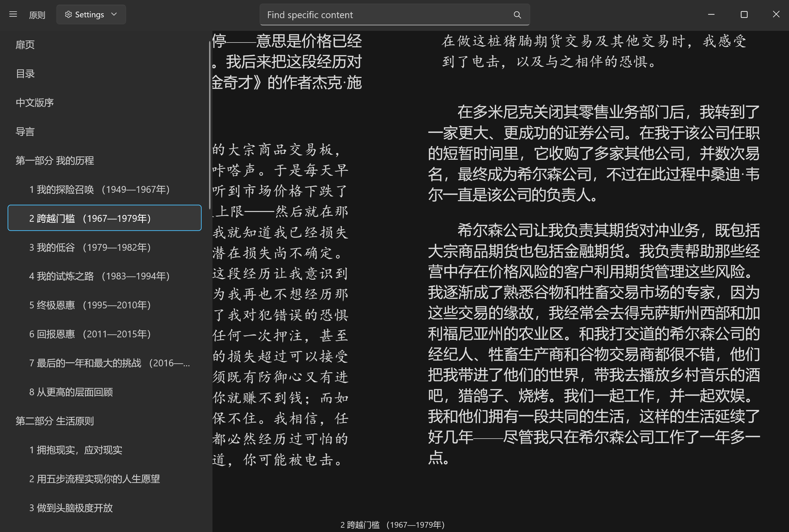Open the 目录 entry

pos(104,73)
